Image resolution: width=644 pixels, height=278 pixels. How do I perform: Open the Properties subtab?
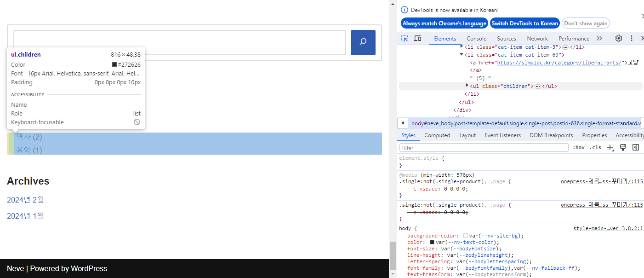tap(594, 135)
